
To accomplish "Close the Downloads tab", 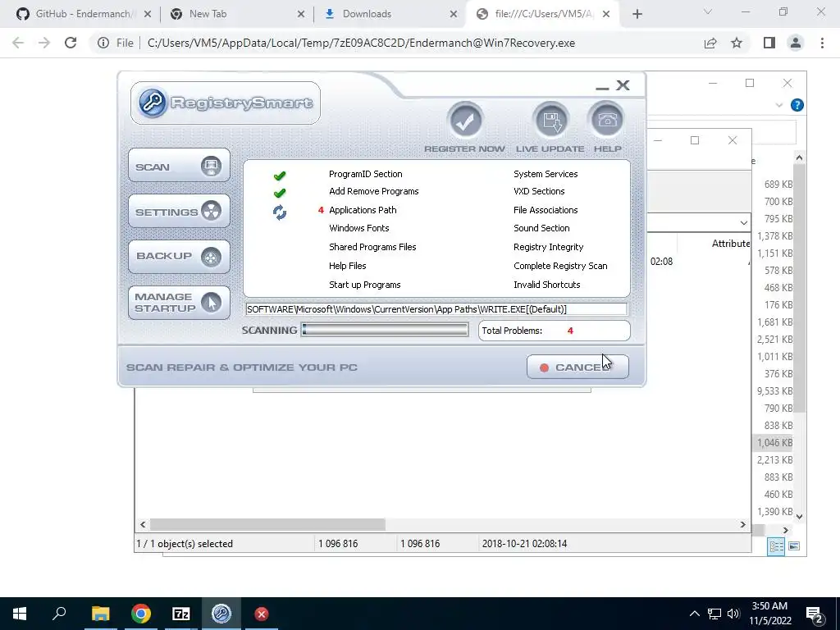I will pyautogui.click(x=453, y=14).
